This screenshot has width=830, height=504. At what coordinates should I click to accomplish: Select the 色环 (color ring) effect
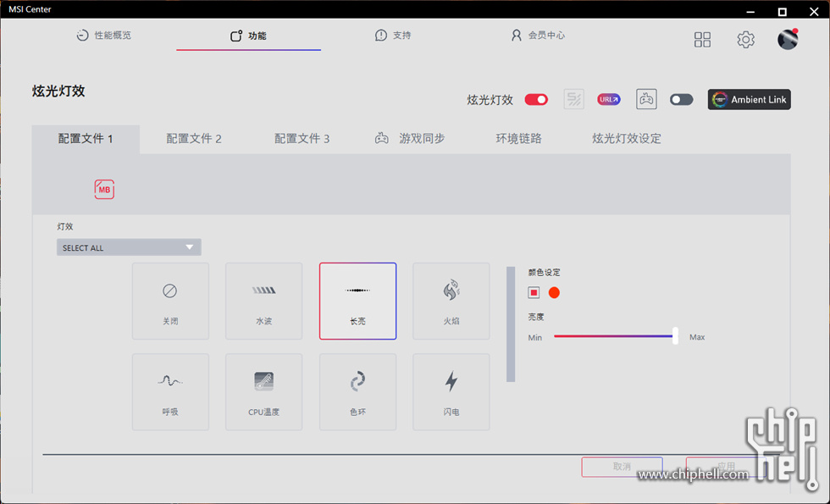tap(357, 391)
